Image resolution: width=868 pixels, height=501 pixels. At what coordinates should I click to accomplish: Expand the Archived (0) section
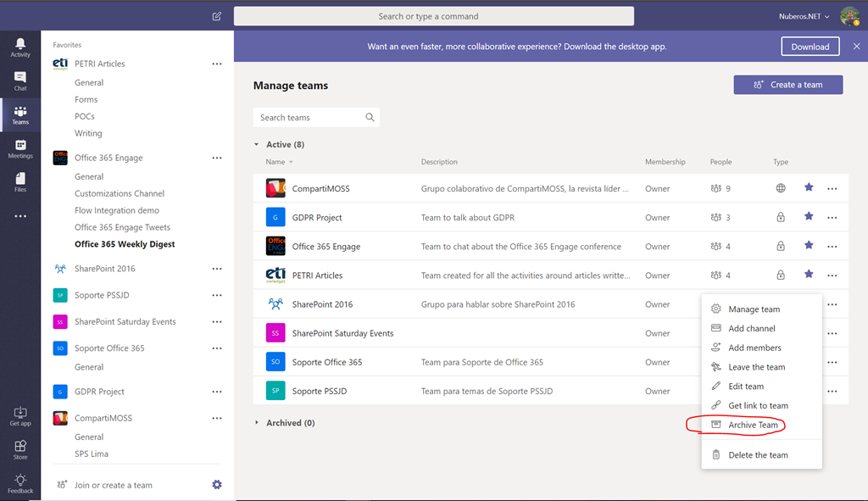coord(256,422)
